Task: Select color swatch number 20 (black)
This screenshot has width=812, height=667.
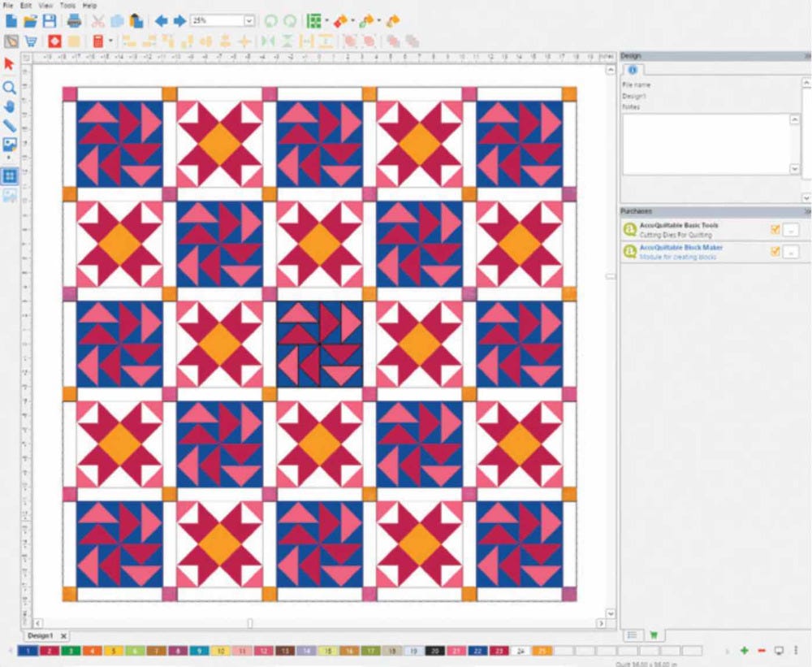Action: 434,651
